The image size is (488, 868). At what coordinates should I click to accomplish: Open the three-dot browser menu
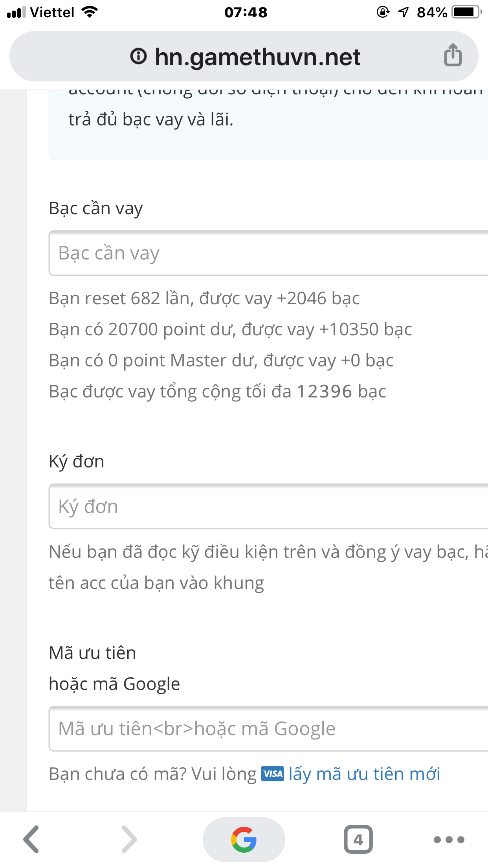click(449, 839)
